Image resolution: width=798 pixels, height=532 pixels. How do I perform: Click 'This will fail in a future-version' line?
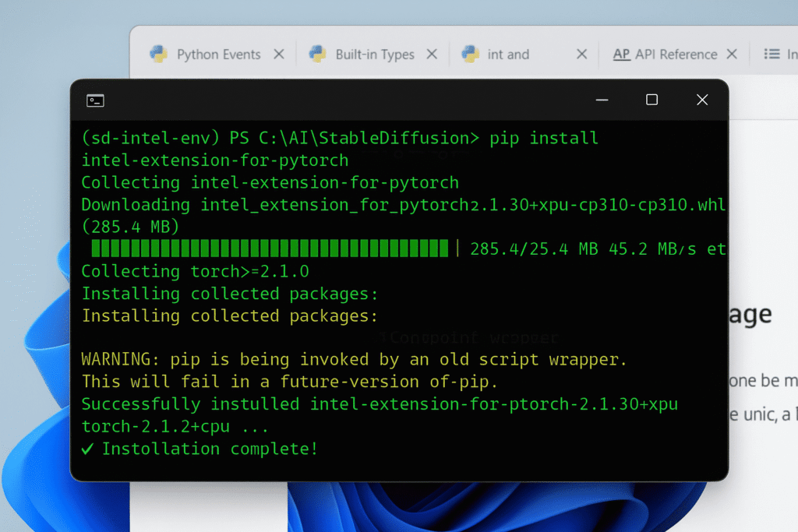(289, 382)
